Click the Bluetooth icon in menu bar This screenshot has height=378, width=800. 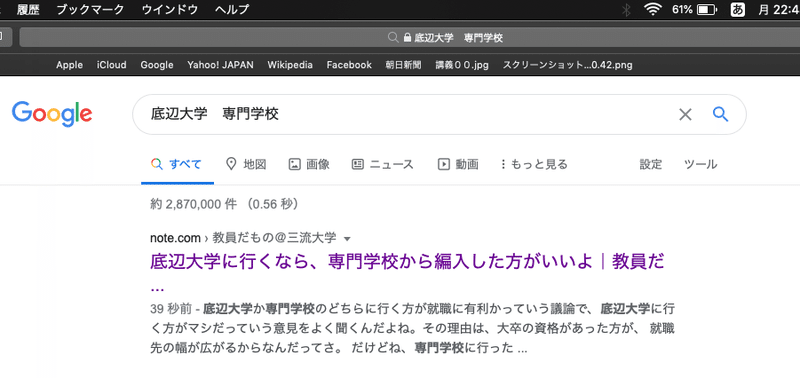627,9
